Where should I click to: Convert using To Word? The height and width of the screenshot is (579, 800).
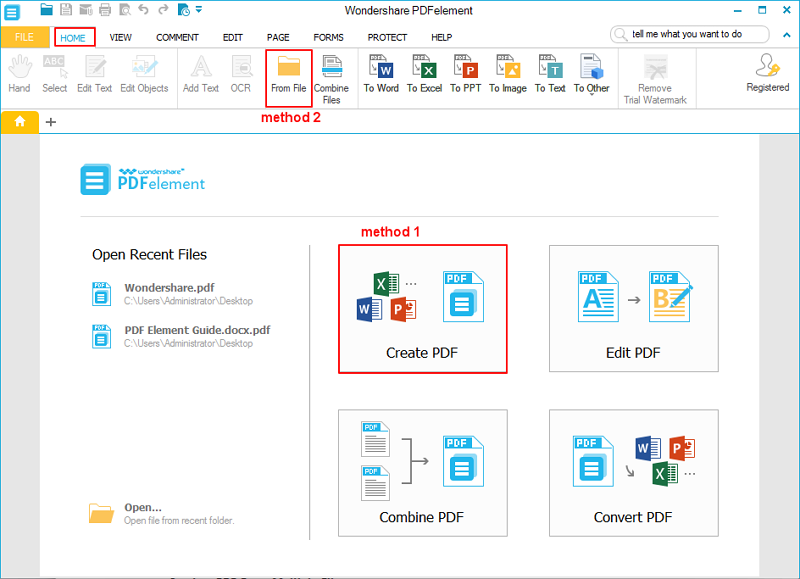(x=381, y=74)
